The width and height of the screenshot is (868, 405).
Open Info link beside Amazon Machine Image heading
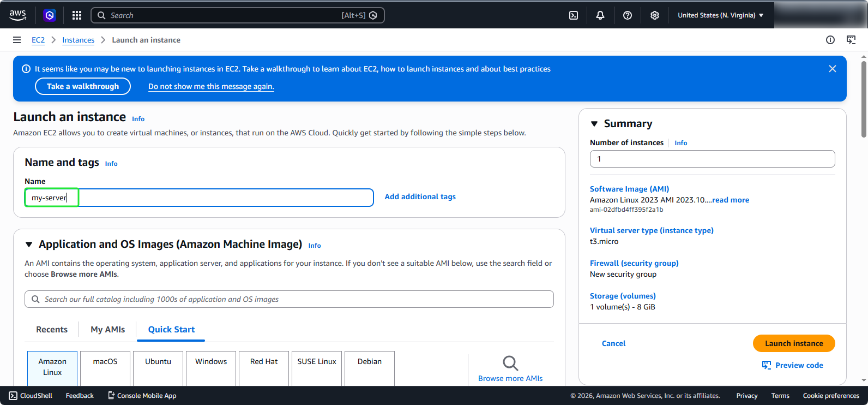[x=315, y=246]
